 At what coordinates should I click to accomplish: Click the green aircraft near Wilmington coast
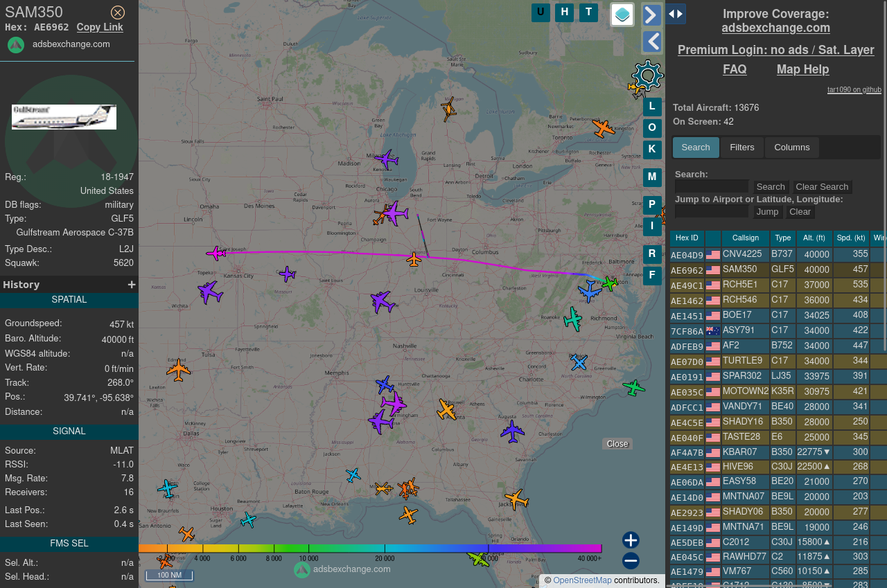[x=633, y=387]
